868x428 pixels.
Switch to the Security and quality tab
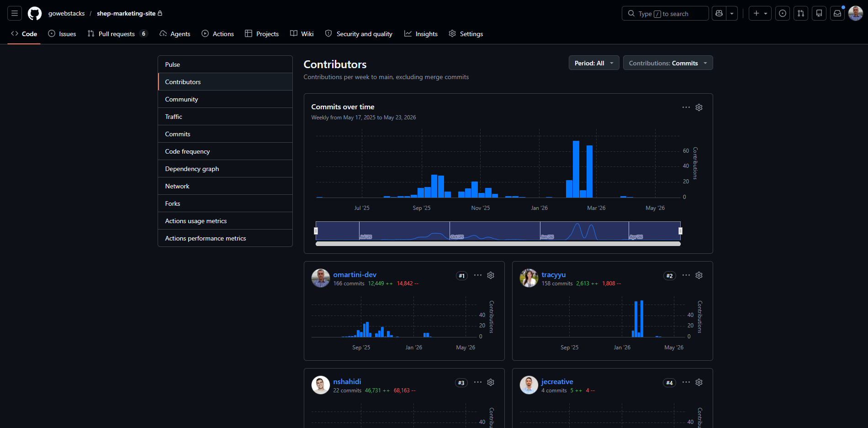359,34
